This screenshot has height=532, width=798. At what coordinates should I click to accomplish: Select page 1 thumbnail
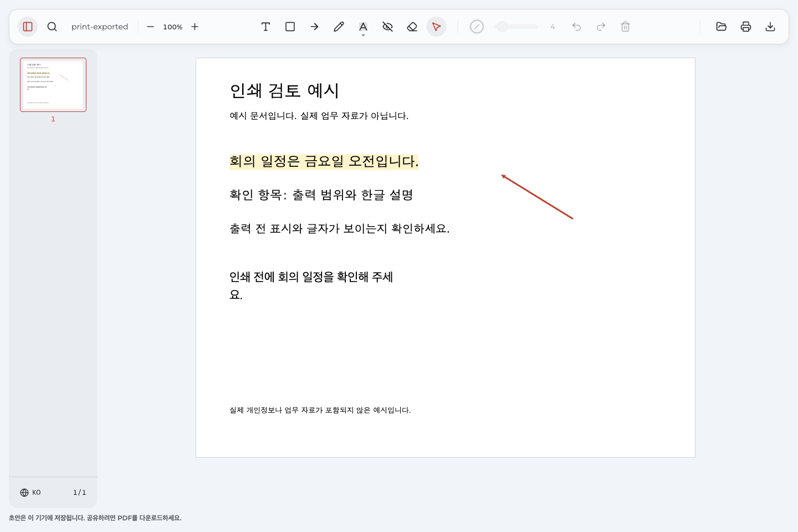(x=53, y=85)
